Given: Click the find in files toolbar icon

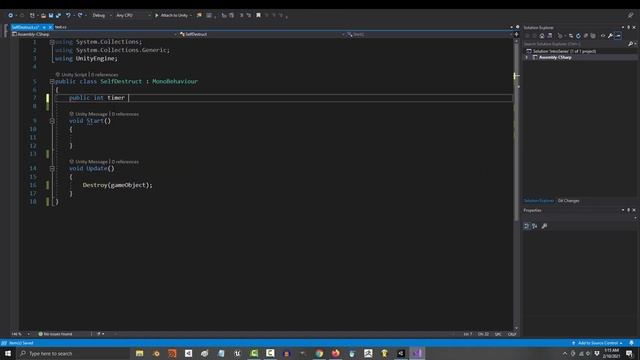Looking at the screenshot, I should (199, 15).
